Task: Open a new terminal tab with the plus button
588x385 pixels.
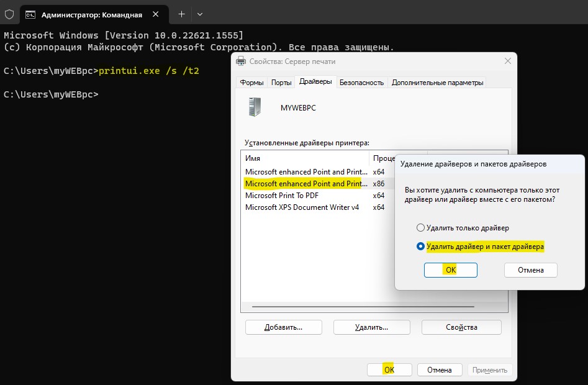Action: point(181,14)
